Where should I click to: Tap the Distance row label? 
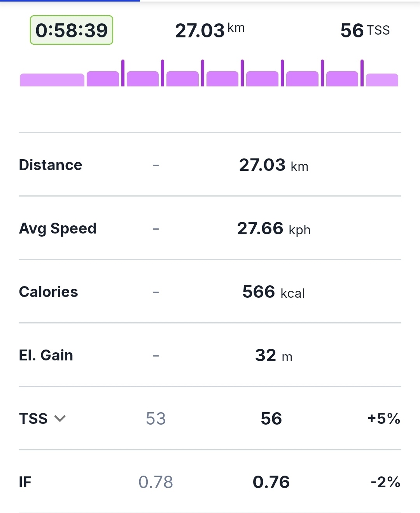coord(51,165)
